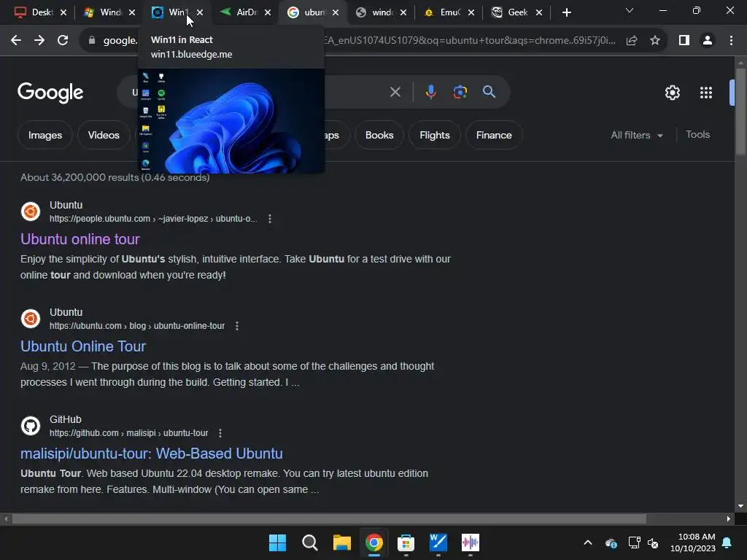The width and height of the screenshot is (747, 560).
Task: Close the Geek tab
Action: (x=539, y=12)
